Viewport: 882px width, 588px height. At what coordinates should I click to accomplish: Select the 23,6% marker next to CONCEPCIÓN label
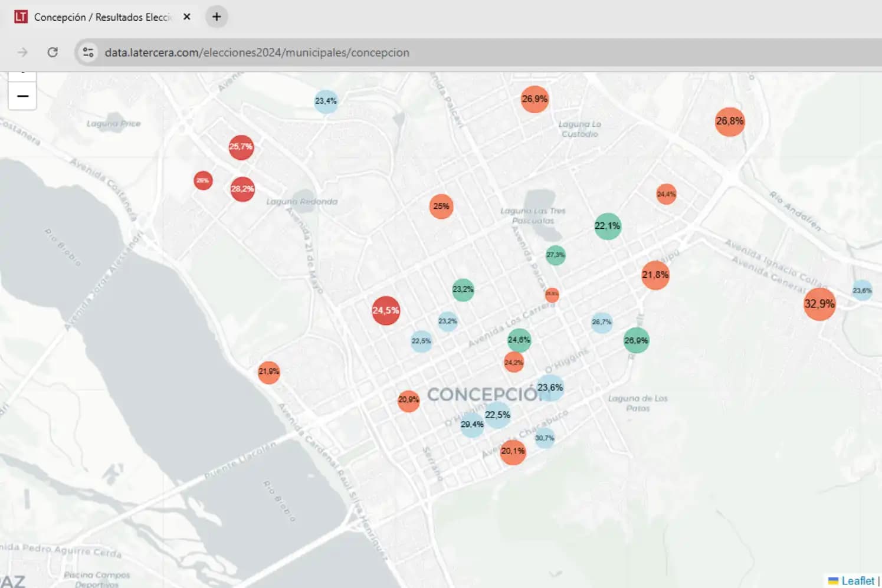point(550,387)
